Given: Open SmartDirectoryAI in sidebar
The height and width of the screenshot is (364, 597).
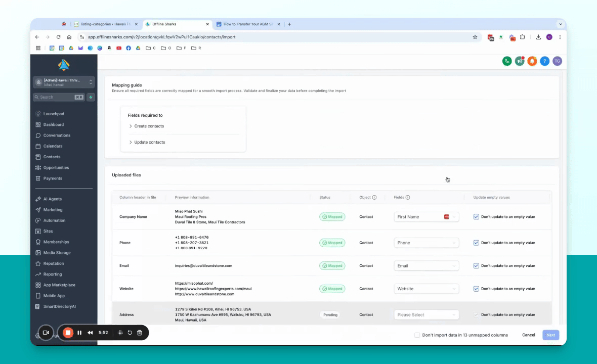Looking at the screenshot, I should pyautogui.click(x=59, y=306).
